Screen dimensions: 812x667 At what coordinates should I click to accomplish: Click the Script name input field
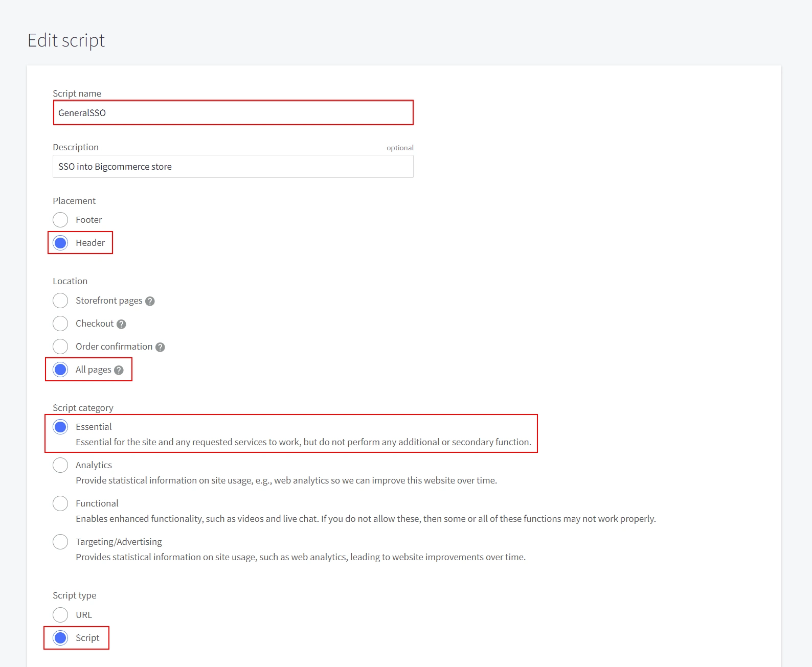tap(233, 113)
